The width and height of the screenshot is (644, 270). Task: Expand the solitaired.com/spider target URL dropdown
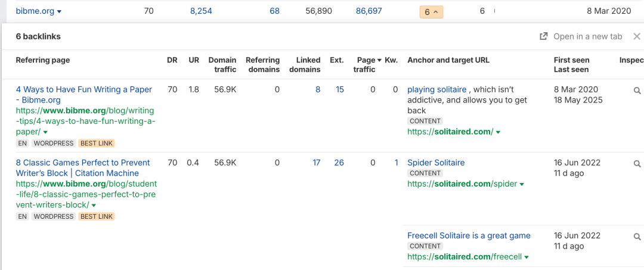[x=522, y=184]
